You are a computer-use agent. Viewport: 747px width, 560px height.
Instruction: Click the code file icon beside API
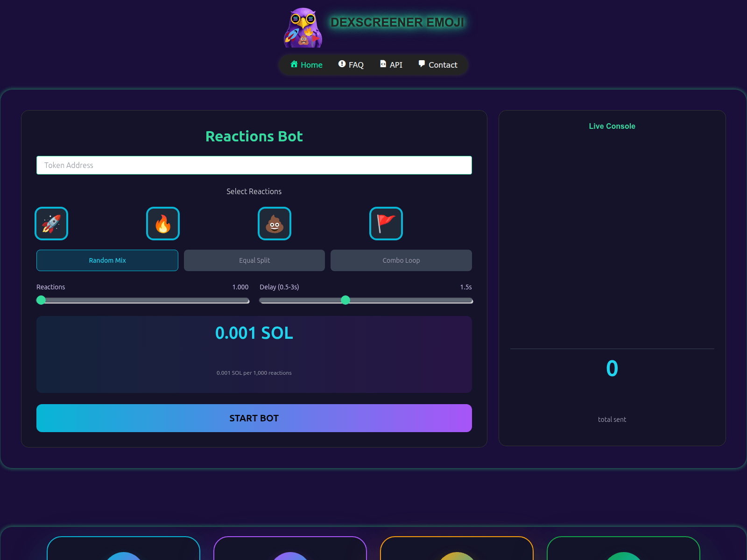point(383,64)
